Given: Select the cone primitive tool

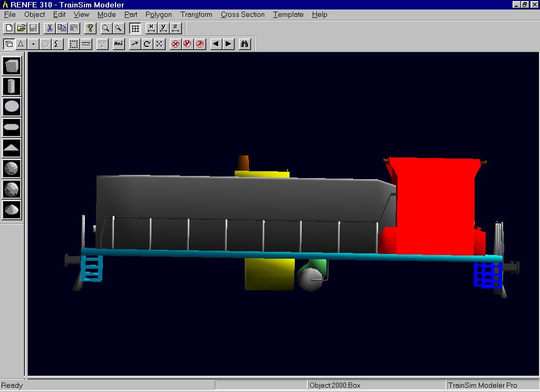Looking at the screenshot, I should (12, 209).
